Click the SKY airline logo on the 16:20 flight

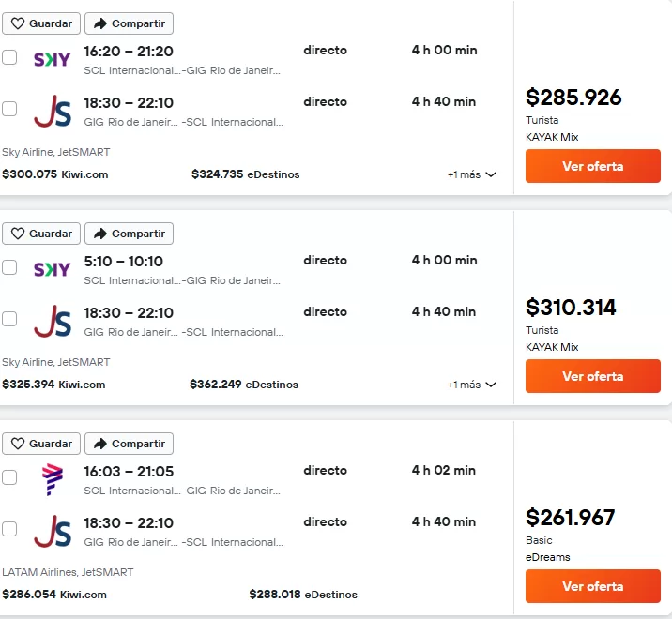coord(52,59)
